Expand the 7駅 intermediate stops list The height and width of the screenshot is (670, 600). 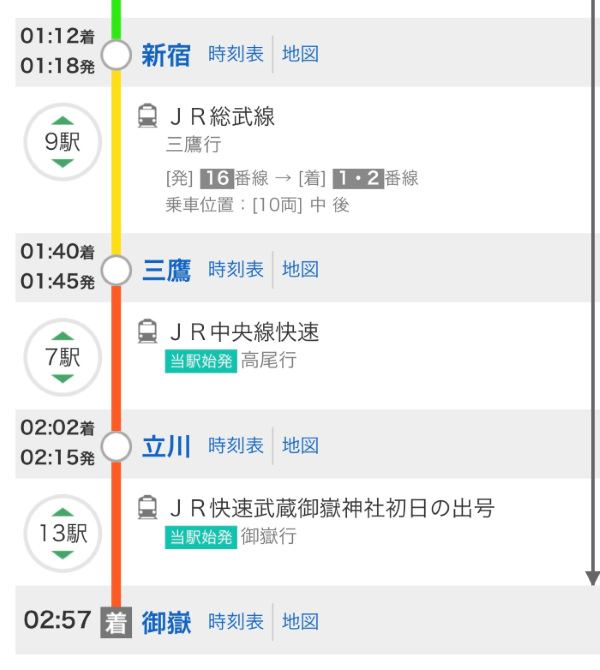point(62,357)
